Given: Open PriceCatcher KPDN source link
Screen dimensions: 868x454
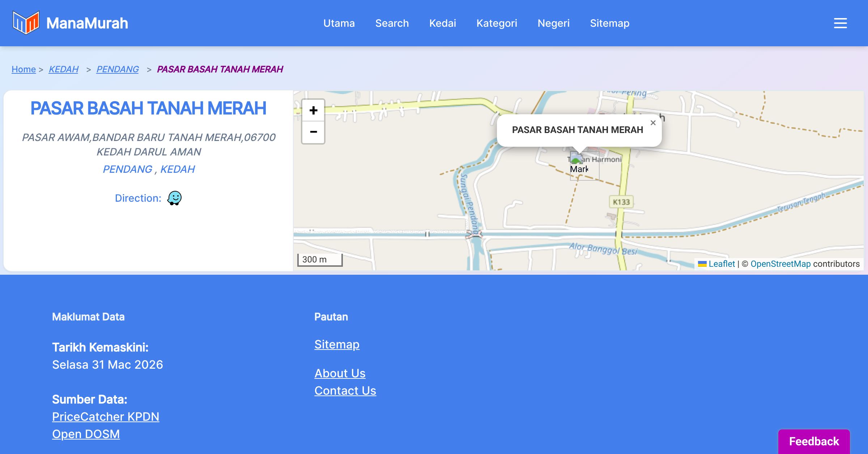Looking at the screenshot, I should (106, 416).
